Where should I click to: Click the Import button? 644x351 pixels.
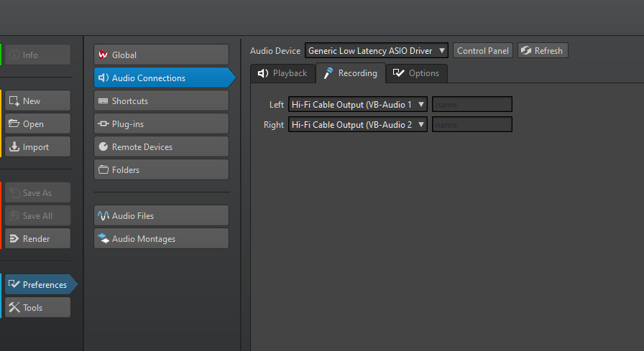38,147
